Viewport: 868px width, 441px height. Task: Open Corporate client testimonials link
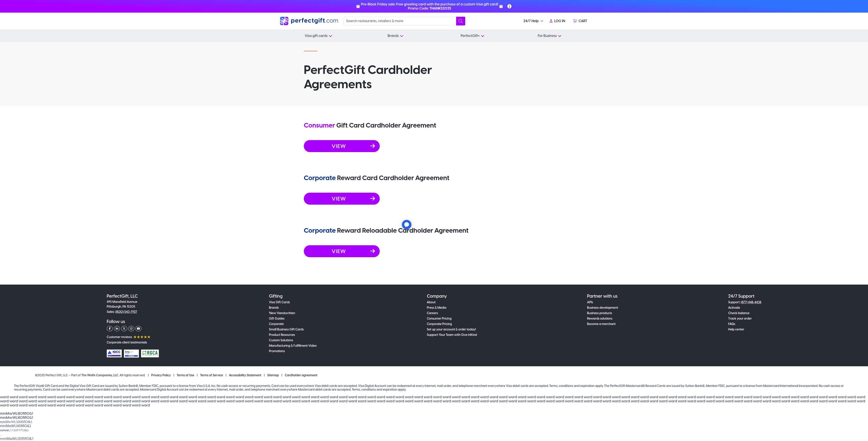[127, 342]
